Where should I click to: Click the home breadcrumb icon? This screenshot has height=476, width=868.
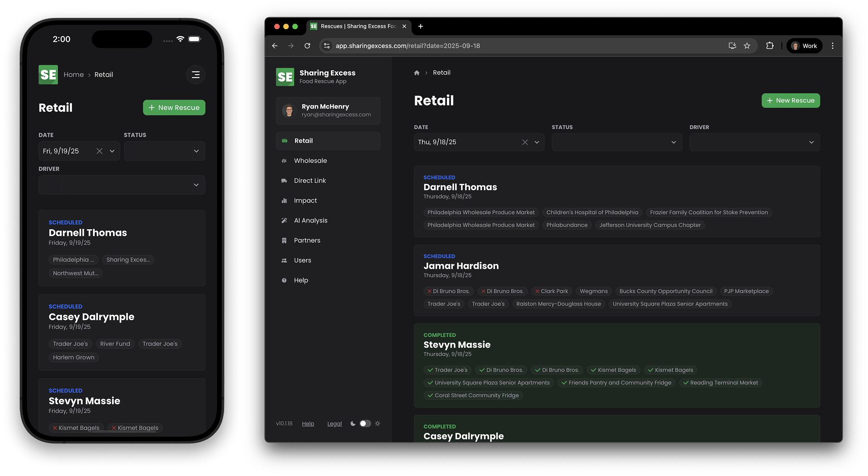tap(417, 73)
